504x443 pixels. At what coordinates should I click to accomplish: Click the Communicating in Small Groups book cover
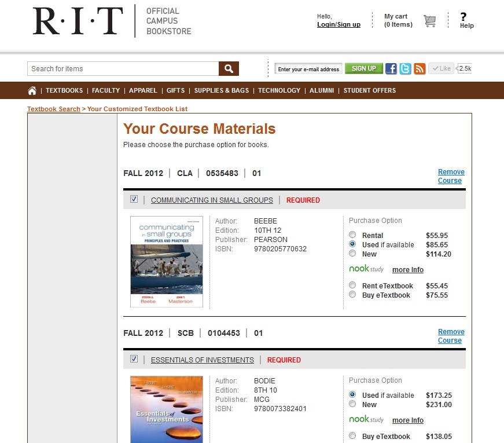(167, 262)
